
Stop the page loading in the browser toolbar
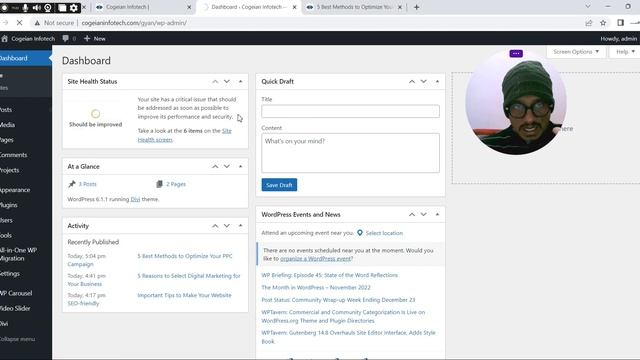coord(19,23)
